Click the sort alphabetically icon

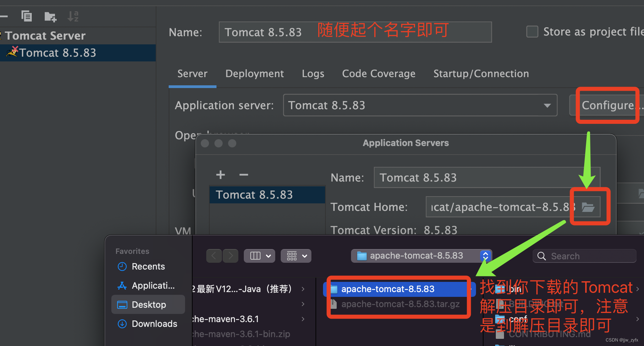pos(73,16)
